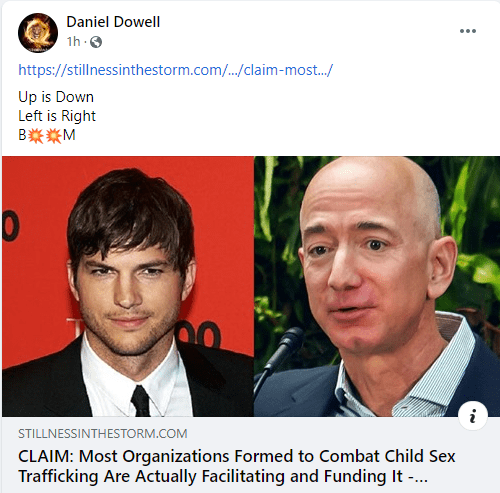Click the second explosion emoji in BOOM
The width and height of the screenshot is (500, 493).
tap(53, 136)
